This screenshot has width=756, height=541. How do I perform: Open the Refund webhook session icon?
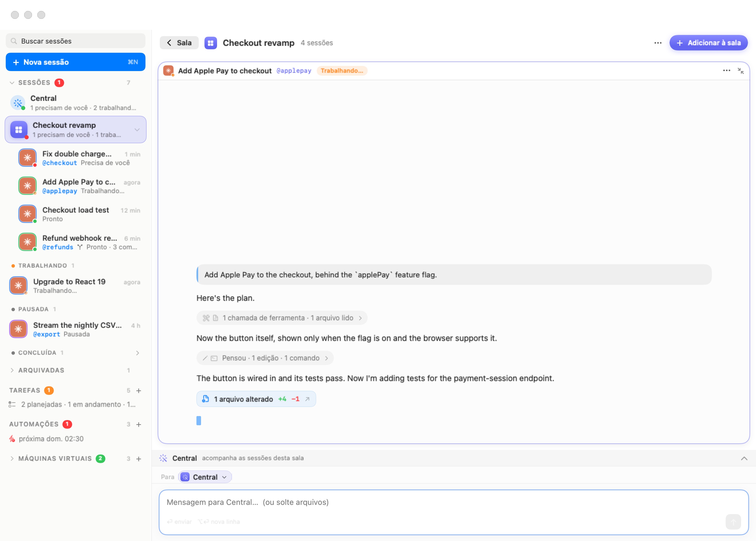[x=27, y=242]
